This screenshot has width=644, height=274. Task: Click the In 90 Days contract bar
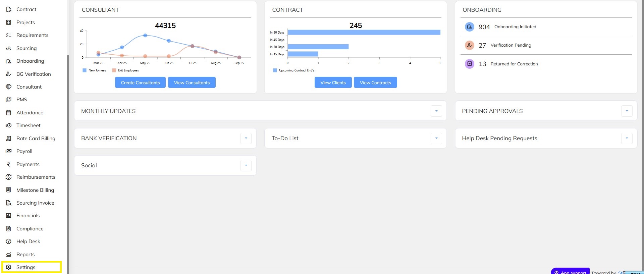[364, 32]
